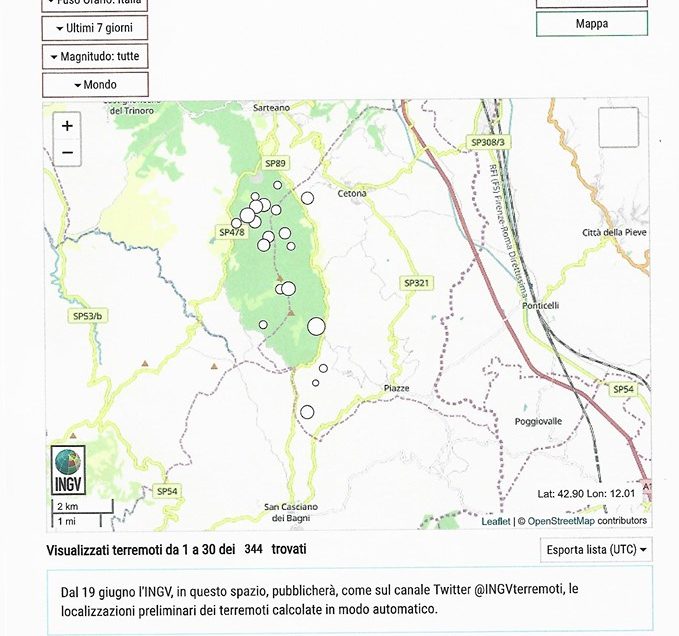Click the 2 km map scale bar
The width and height of the screenshot is (679, 636).
click(82, 507)
